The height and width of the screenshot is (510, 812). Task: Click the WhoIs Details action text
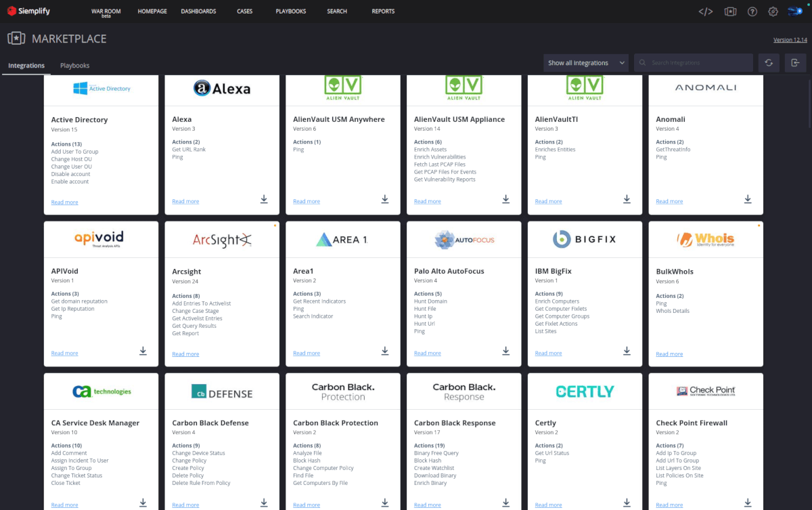click(673, 312)
